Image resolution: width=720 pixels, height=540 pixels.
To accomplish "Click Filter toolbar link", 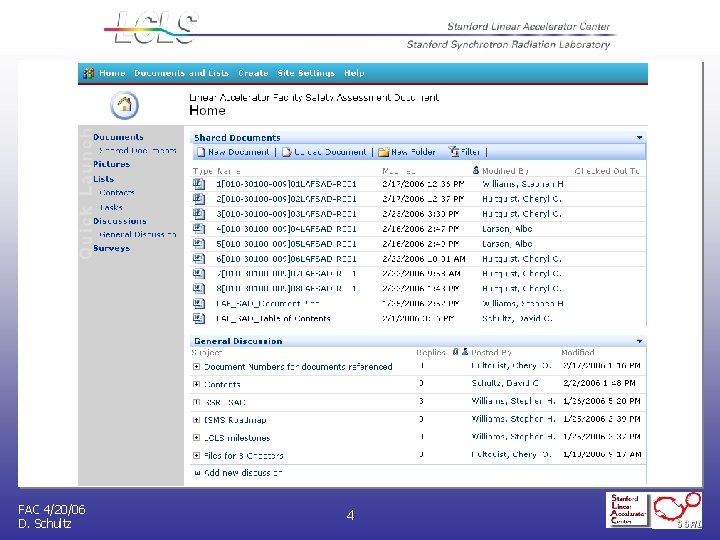I will coord(471,152).
